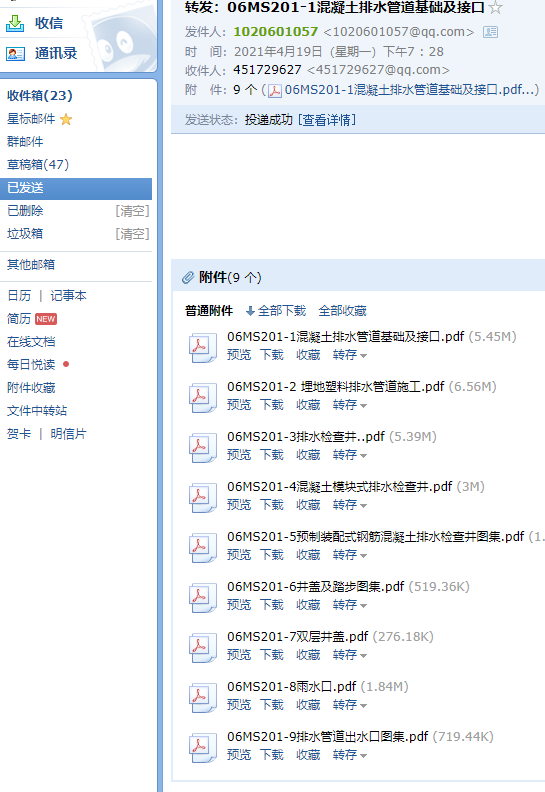The height and width of the screenshot is (792, 545).
Task: Open 在线文档
Action: point(31,342)
